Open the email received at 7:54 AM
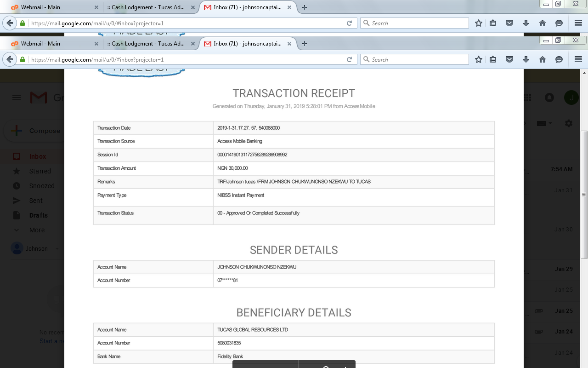This screenshot has width=588, height=368. click(561, 169)
